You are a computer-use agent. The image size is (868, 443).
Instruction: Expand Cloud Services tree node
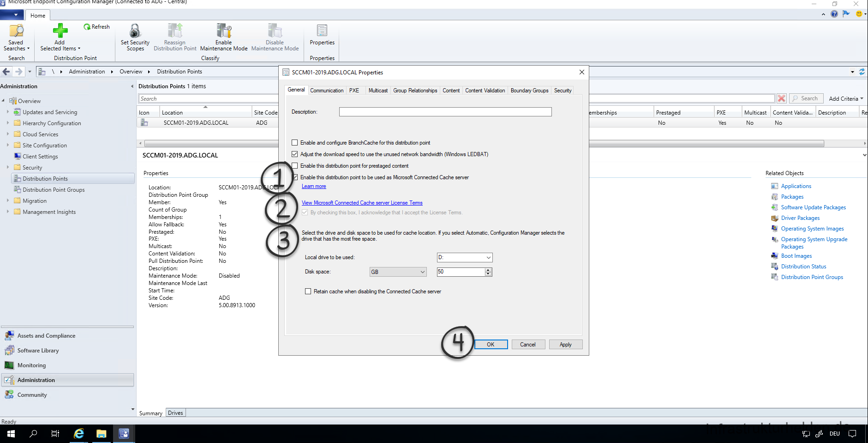coord(8,134)
